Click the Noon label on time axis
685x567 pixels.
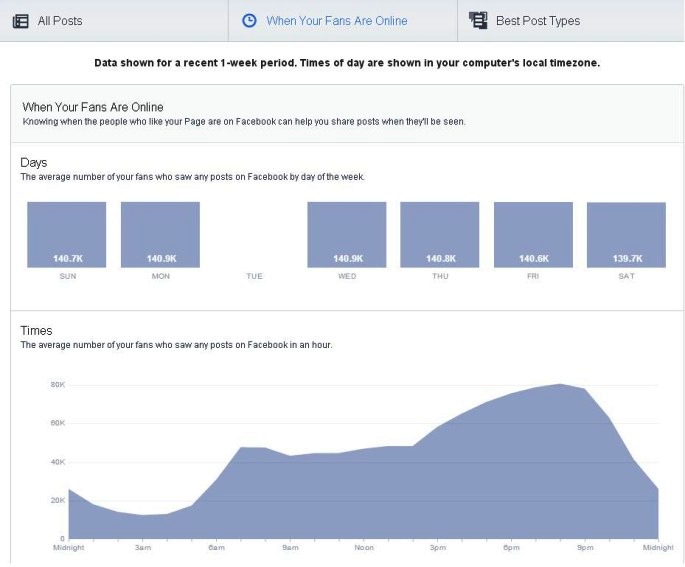pos(364,548)
